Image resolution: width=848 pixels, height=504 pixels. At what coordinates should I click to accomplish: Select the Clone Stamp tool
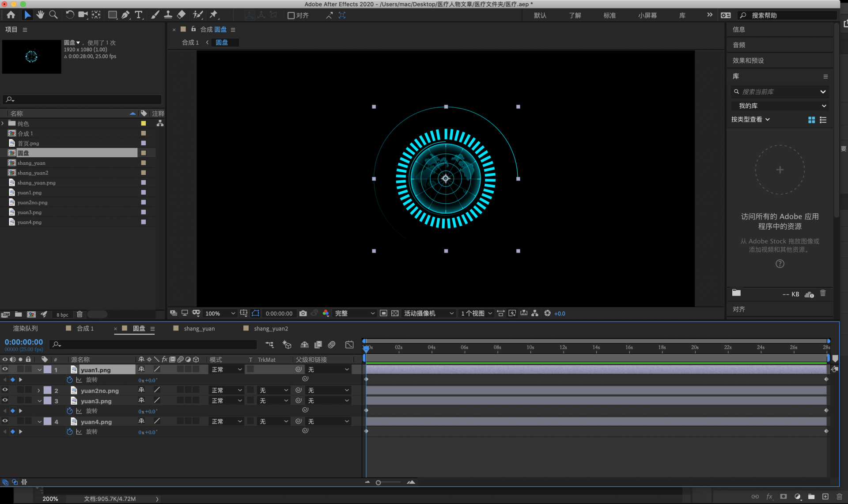tap(168, 15)
